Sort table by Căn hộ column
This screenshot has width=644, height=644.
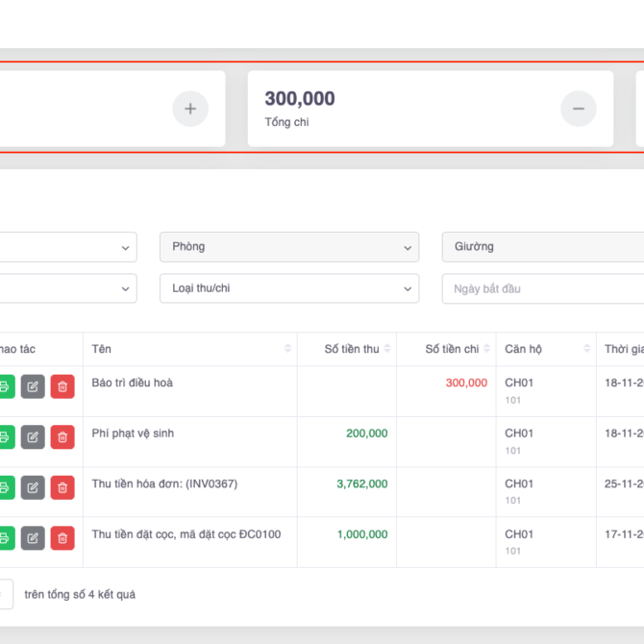(x=586, y=349)
